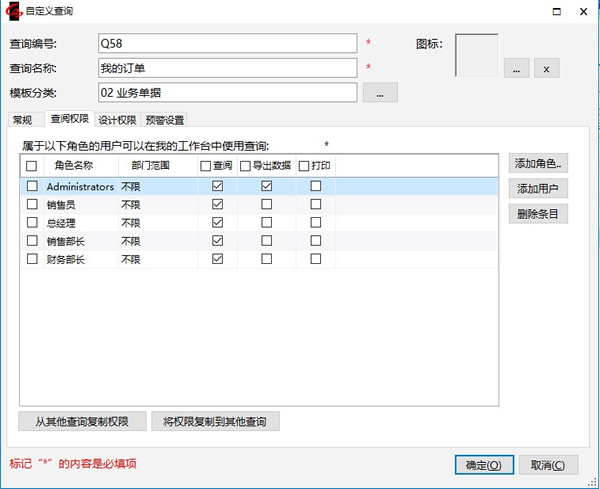The height and width of the screenshot is (489, 600).
Task: Open template category browse button
Action: [380, 93]
